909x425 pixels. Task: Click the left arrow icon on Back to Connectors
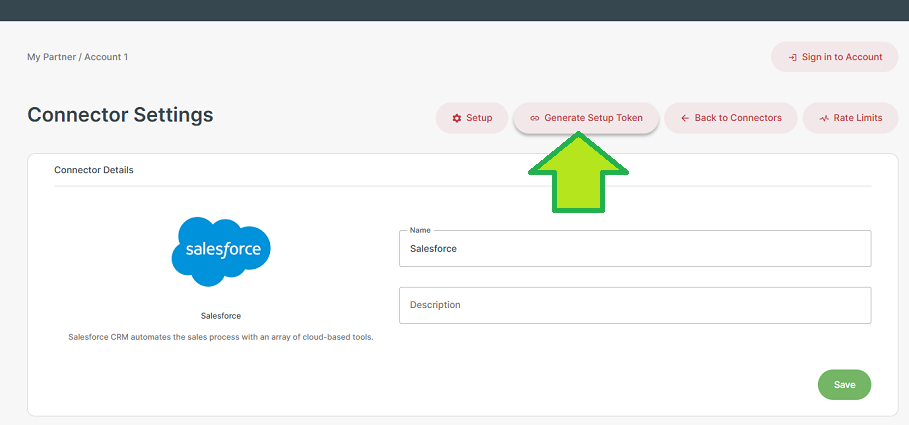(x=685, y=118)
